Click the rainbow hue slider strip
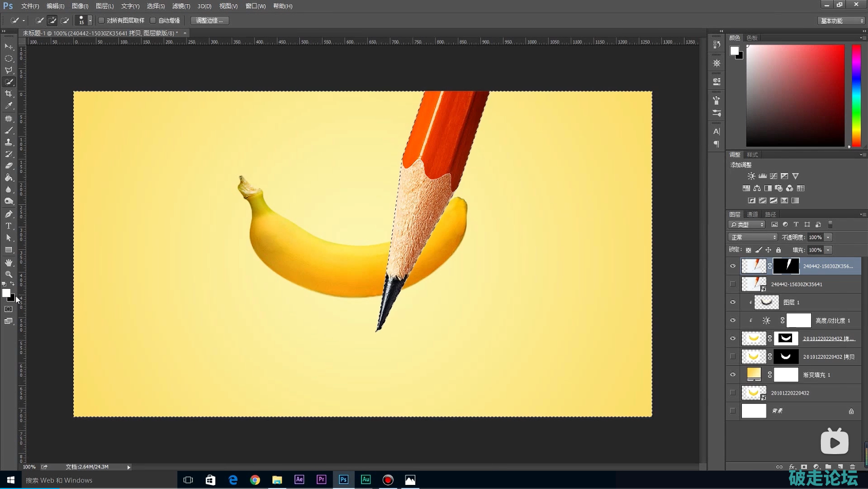 [x=856, y=95]
